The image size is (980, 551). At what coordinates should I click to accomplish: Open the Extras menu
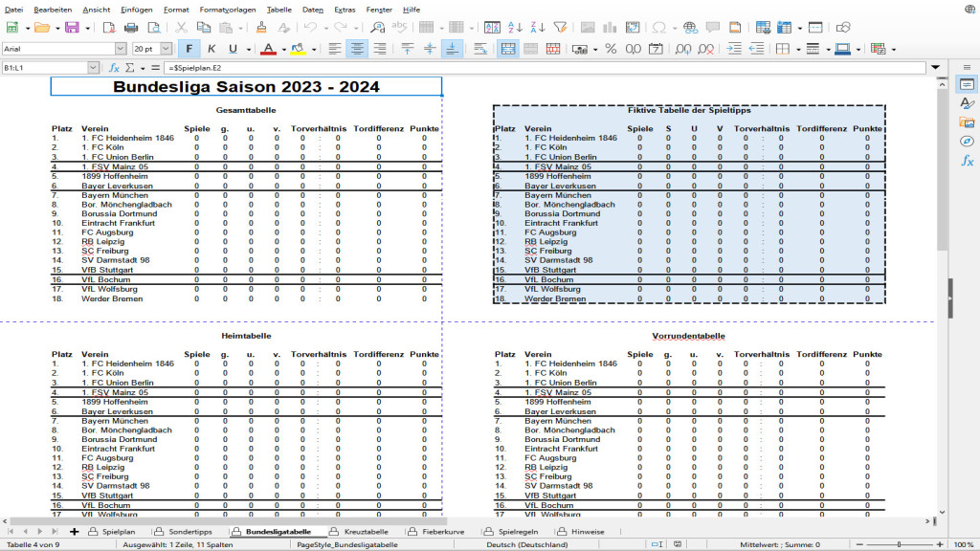tap(347, 10)
